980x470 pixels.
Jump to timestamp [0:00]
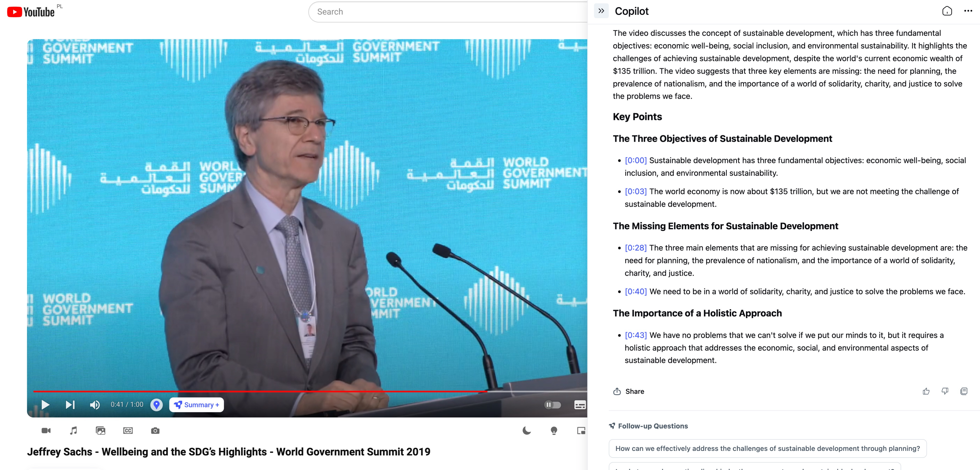click(636, 160)
